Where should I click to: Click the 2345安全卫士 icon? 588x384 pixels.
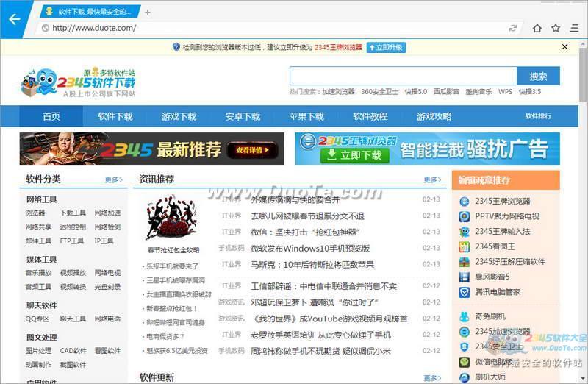tap(465, 346)
